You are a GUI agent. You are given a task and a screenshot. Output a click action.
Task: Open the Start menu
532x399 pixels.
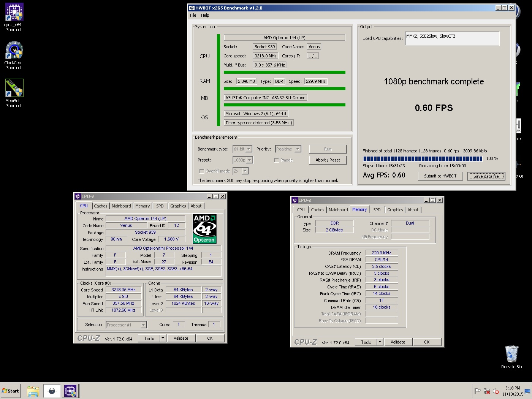11,391
